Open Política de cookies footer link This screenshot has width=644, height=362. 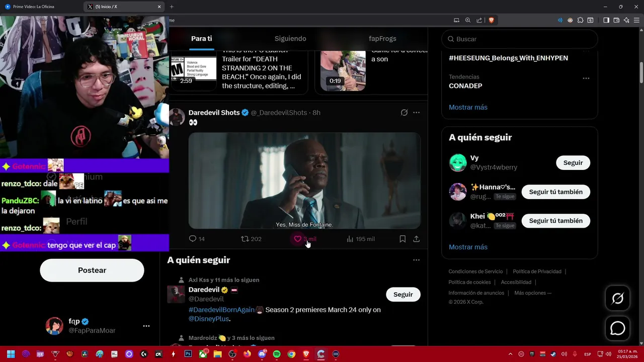pyautogui.click(x=469, y=282)
